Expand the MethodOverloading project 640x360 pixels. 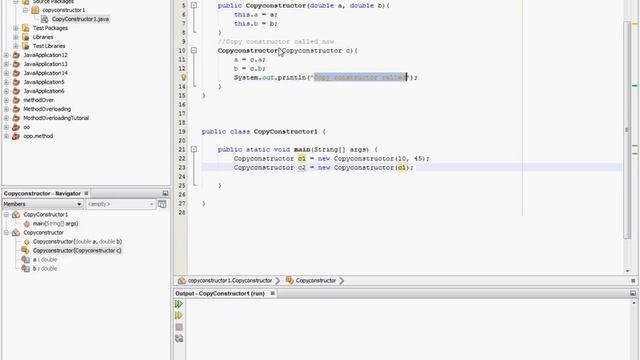tap(7, 109)
